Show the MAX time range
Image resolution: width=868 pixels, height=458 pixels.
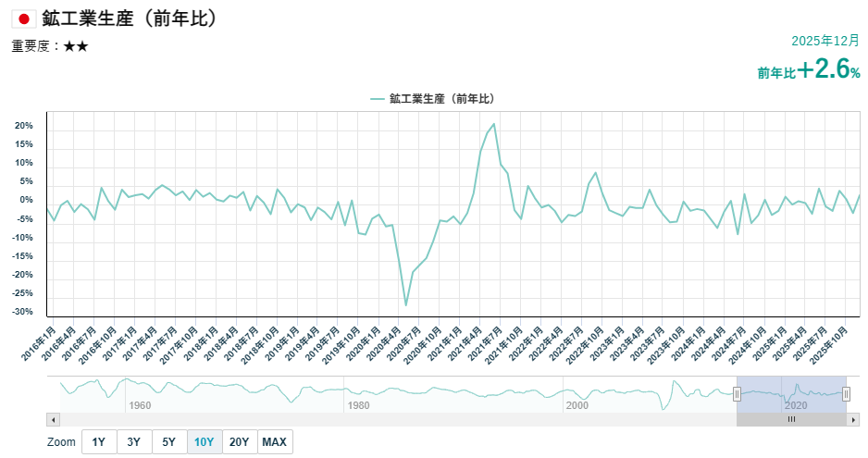coord(275,442)
